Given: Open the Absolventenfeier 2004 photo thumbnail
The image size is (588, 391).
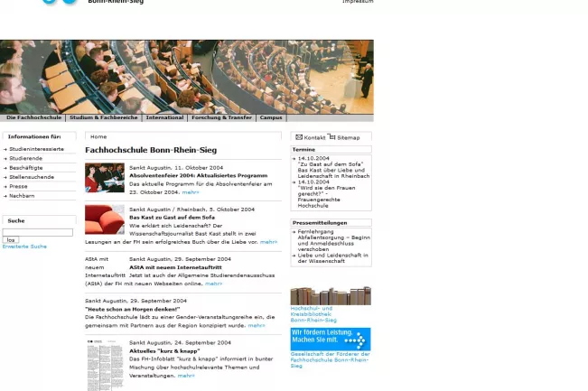Looking at the screenshot, I should 105,178.
